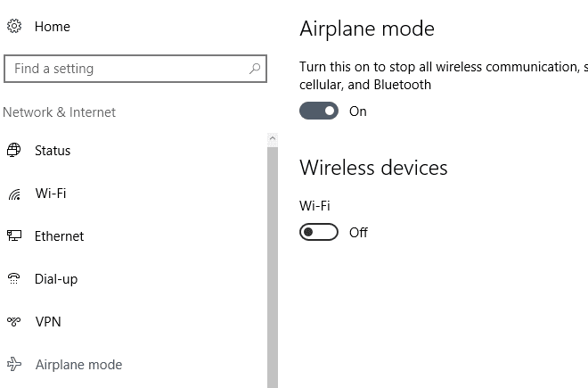Click the Home gear icon

14,26
